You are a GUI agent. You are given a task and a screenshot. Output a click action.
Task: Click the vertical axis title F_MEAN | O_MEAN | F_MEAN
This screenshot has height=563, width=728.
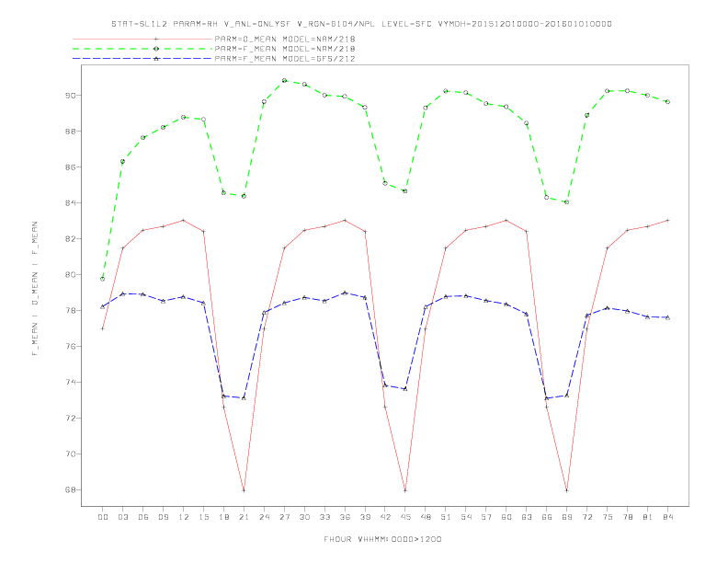click(35, 289)
